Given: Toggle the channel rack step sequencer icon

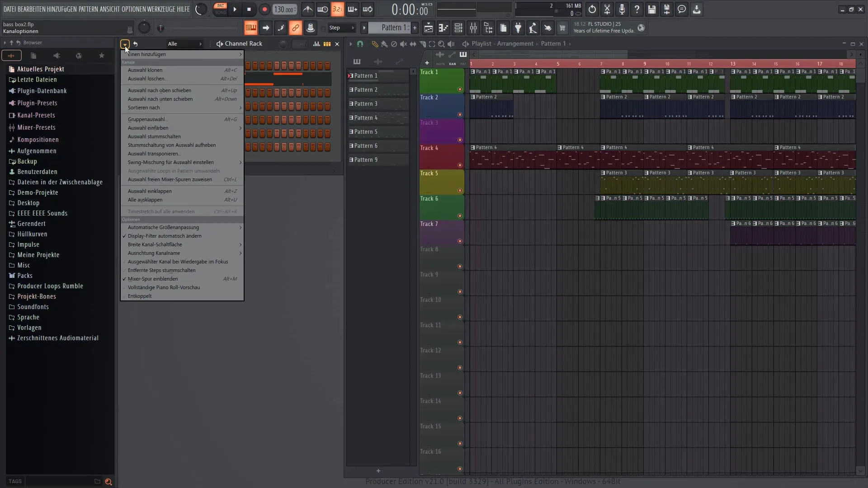Looking at the screenshot, I should point(327,44).
